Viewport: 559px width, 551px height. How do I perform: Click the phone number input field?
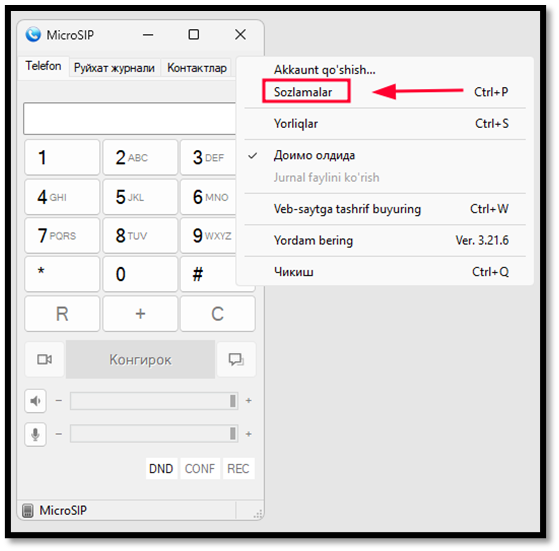[130, 119]
